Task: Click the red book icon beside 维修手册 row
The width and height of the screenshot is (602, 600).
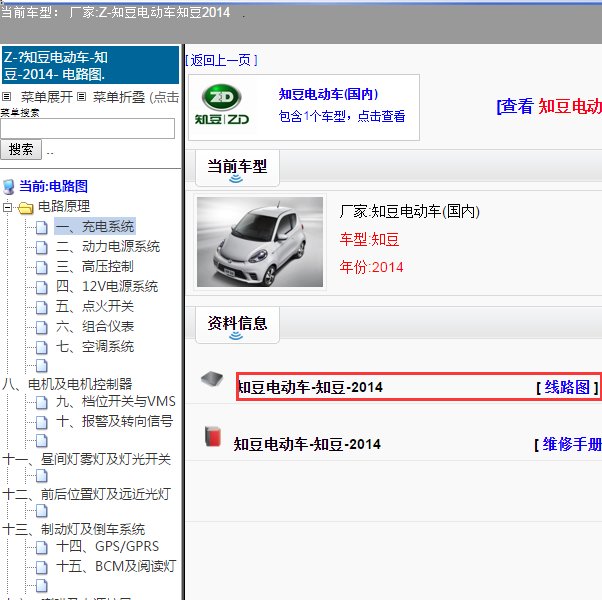Action: 213,436
